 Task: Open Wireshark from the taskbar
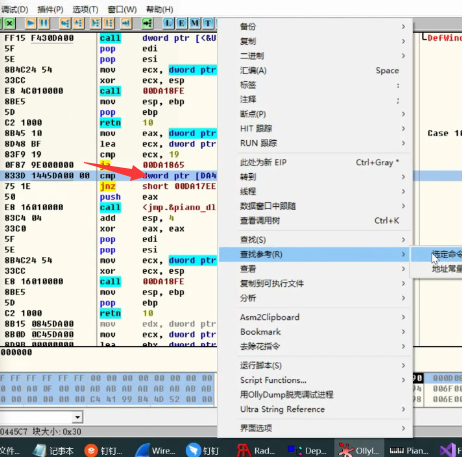point(156,451)
